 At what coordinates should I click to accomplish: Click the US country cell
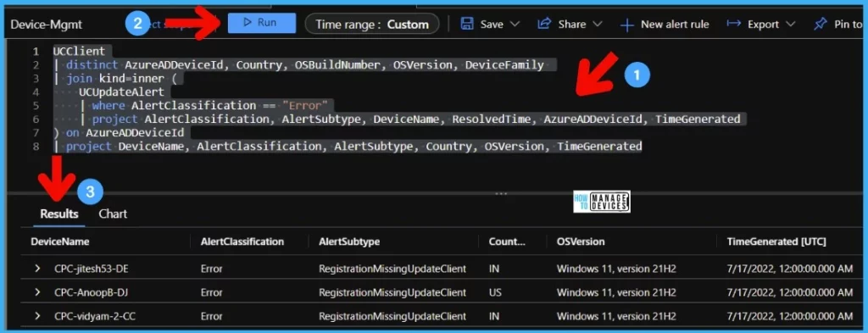[x=495, y=292]
